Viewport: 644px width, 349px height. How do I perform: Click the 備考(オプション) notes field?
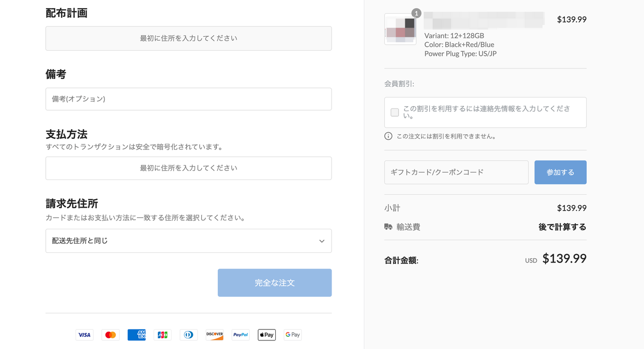coord(188,99)
